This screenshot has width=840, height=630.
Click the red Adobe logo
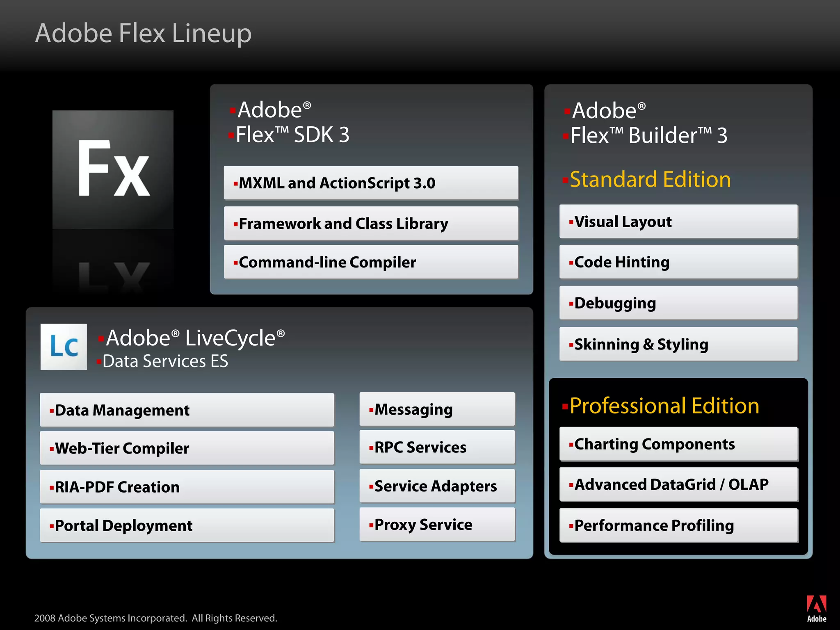(x=816, y=609)
